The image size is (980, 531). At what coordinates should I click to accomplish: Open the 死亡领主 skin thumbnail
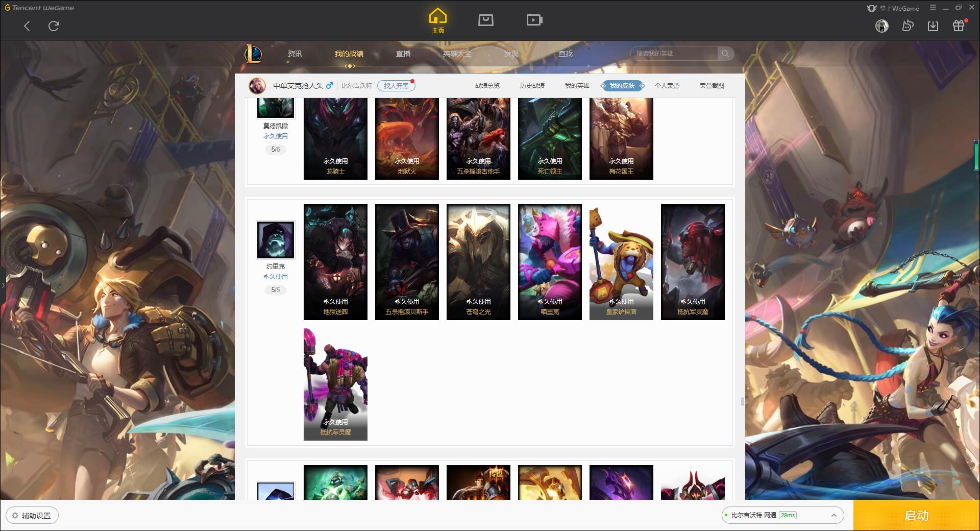(550, 138)
